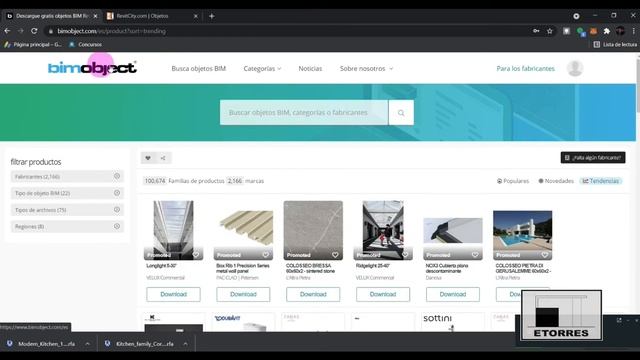Download the Ridgelight 25-40 product
Viewport: 640px width, 360px height.
click(x=383, y=294)
